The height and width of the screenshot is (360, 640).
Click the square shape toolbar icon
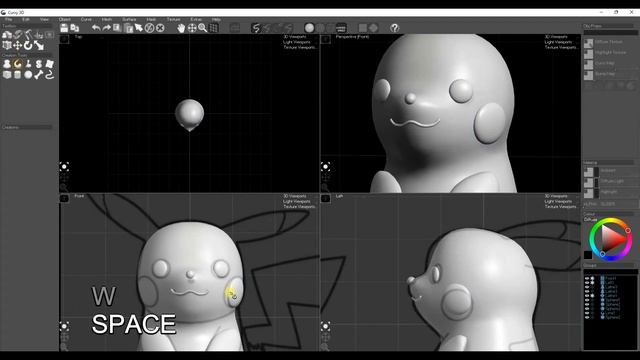(x=362, y=28)
